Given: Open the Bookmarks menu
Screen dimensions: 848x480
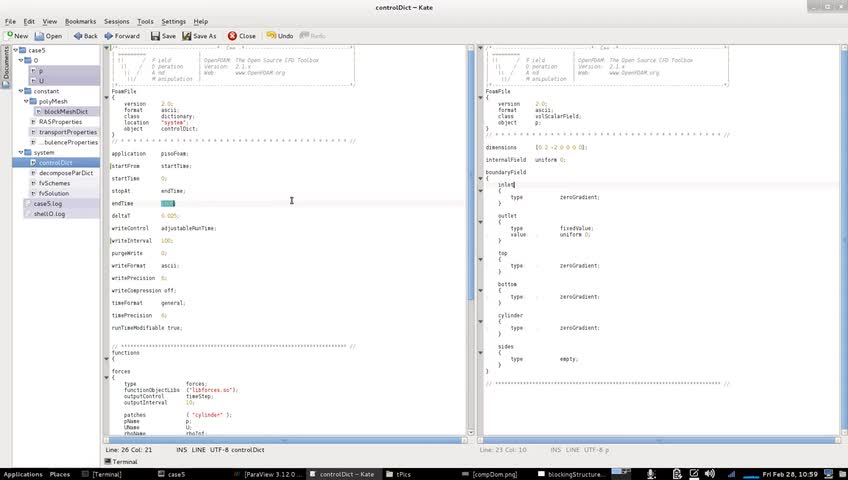Looking at the screenshot, I should 80,21.
